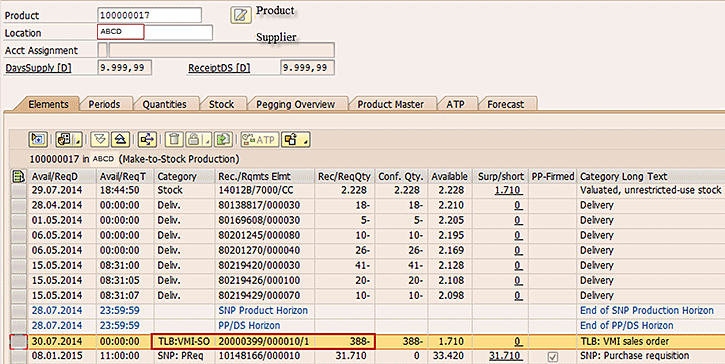
Task: Open the strategy dropdown button after ATP
Action: click(296, 139)
